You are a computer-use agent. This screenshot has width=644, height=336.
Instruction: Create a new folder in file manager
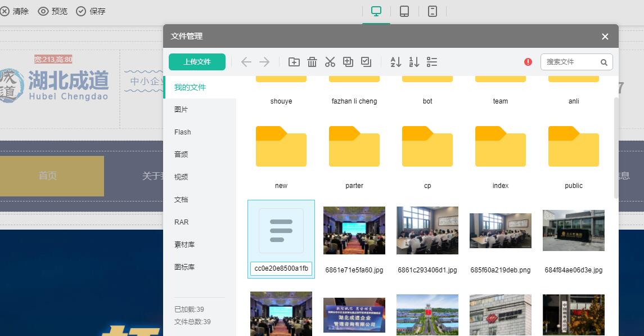[x=294, y=62]
